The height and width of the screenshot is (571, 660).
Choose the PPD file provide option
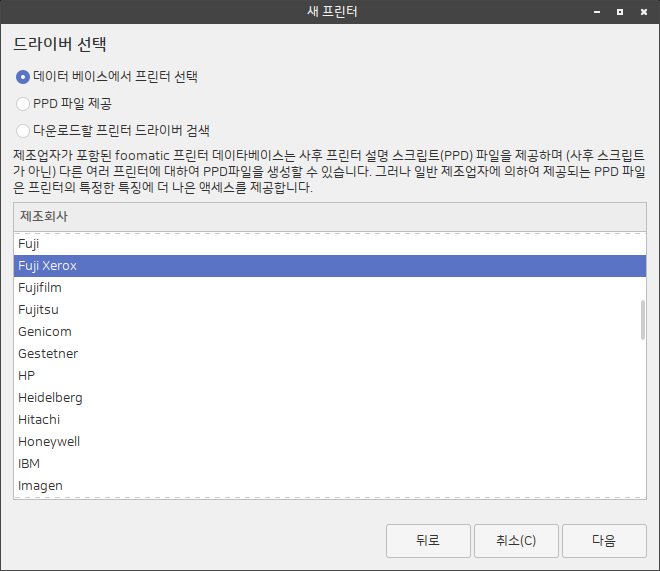23,103
